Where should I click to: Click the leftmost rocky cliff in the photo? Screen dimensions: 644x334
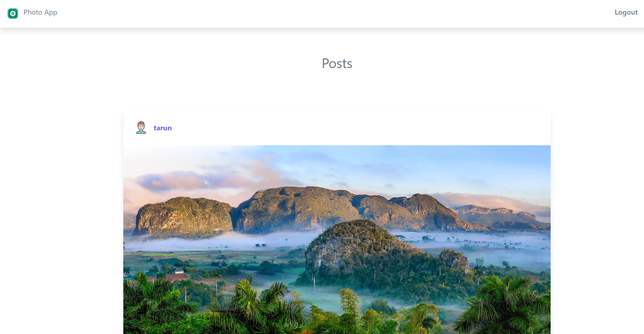tap(184, 216)
